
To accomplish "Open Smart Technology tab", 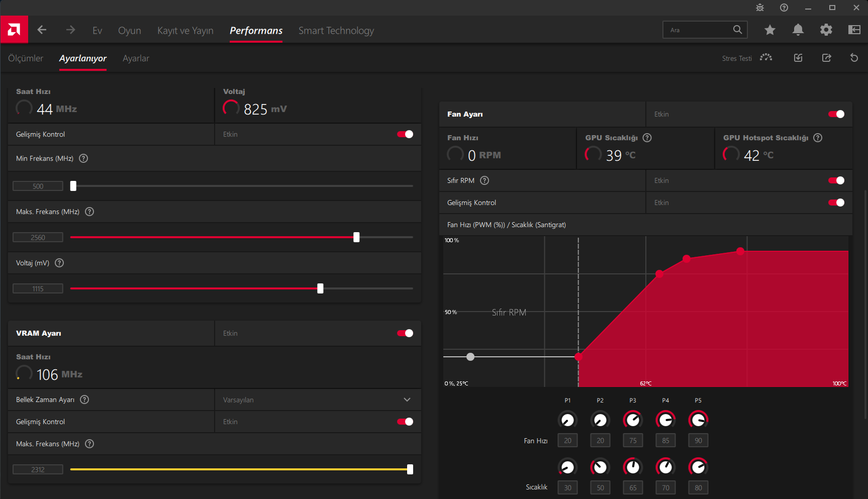I will pos(336,31).
